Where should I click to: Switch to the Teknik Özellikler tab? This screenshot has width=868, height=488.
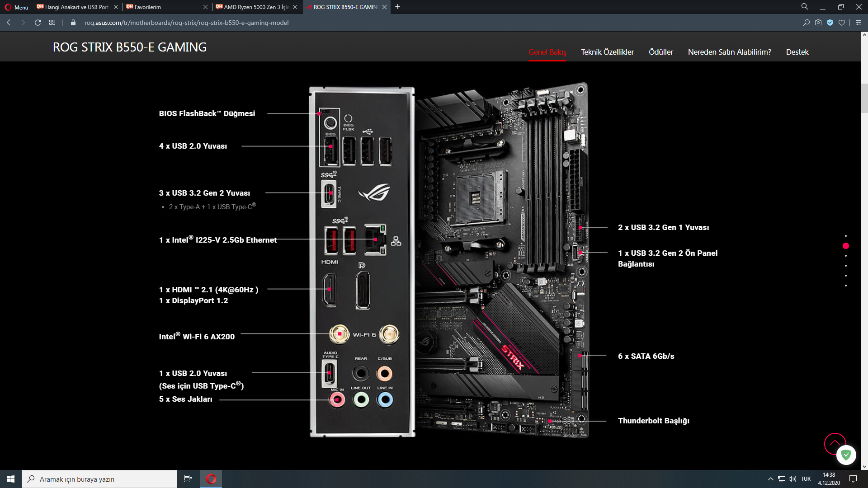[x=607, y=52]
